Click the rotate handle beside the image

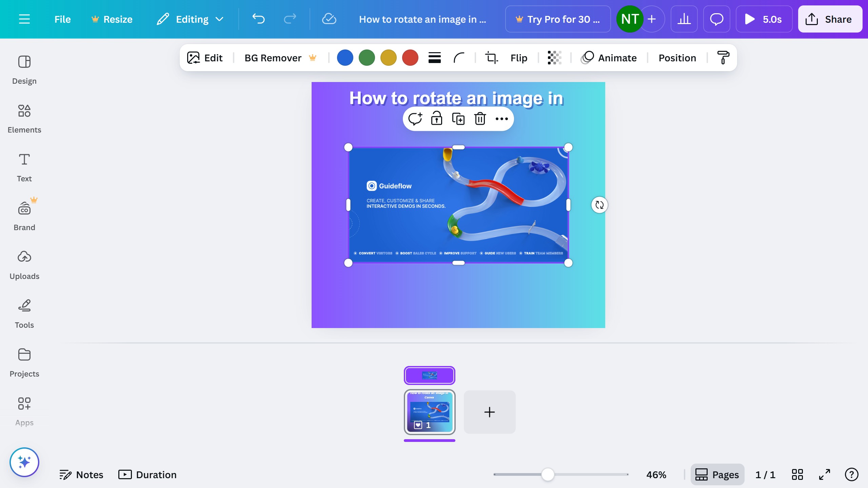[x=599, y=205]
